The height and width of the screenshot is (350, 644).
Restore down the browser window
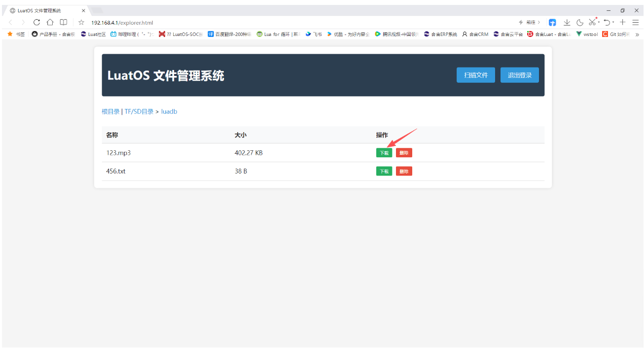(622, 10)
